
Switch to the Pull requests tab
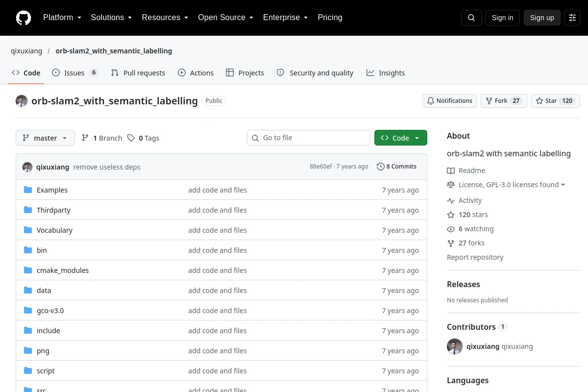138,73
